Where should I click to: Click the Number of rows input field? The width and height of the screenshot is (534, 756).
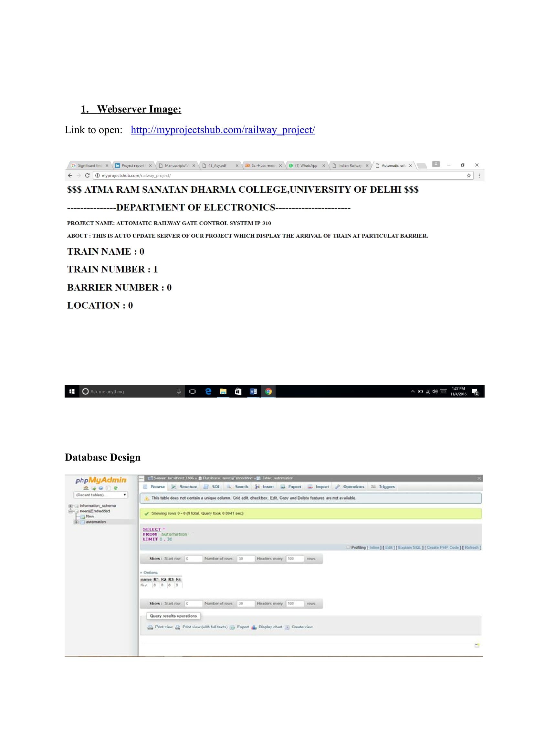click(x=246, y=559)
